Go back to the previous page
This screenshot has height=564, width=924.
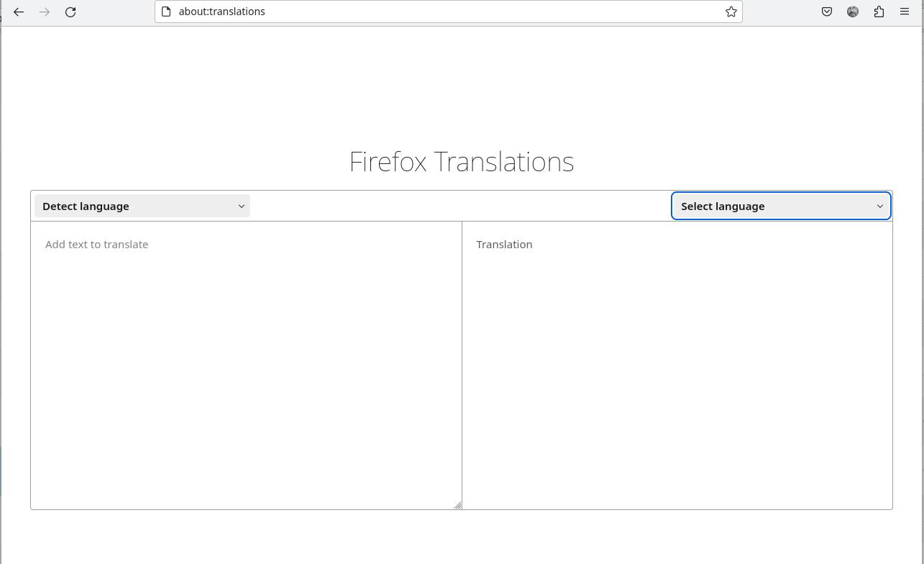click(19, 12)
